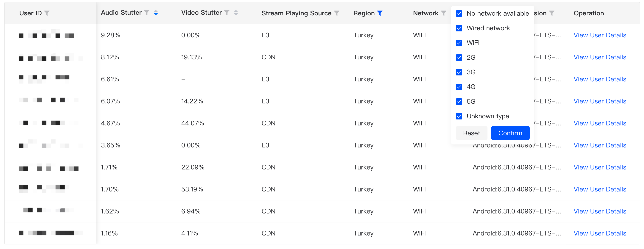Open the Stream Playing Source filter icon
Viewport: 644px width, 249px height.
[x=337, y=13]
